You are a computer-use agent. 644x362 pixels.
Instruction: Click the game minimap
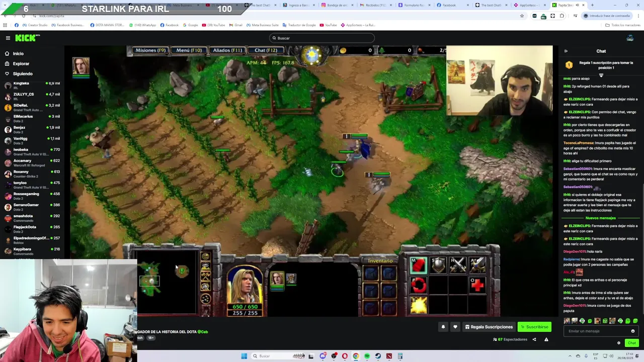(167, 283)
